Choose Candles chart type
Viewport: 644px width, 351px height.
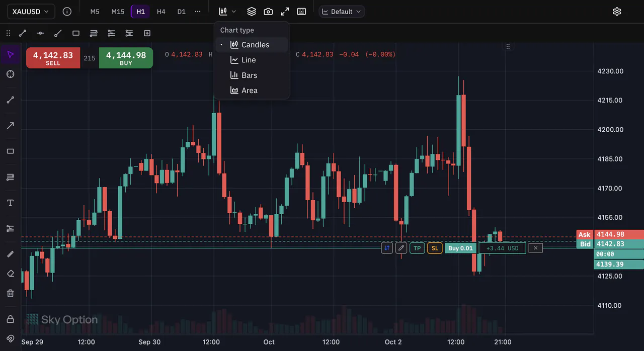[252, 45]
